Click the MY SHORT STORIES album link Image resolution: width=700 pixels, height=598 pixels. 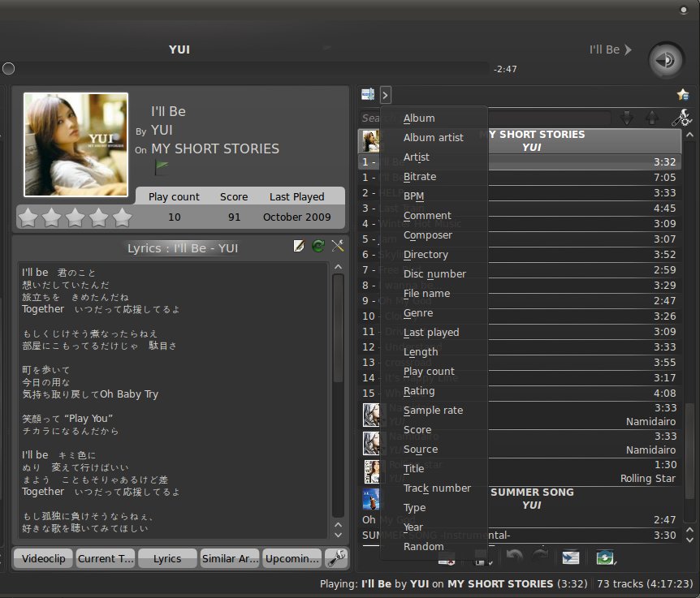(215, 149)
